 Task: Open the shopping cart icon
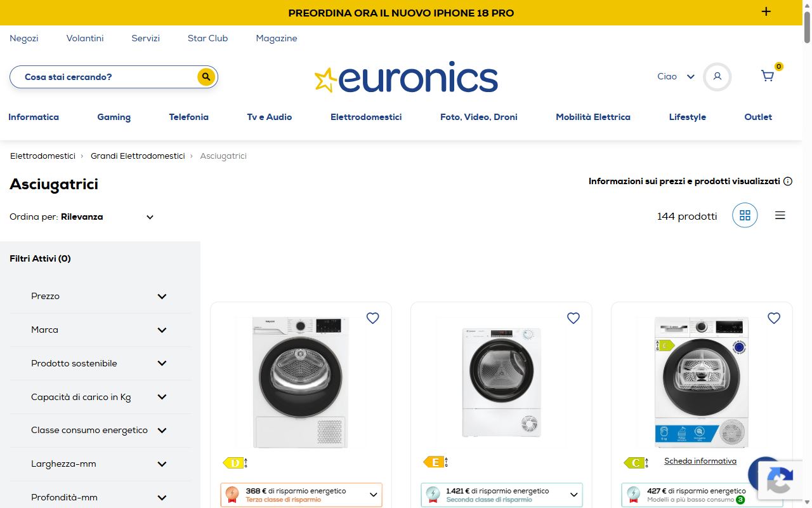click(768, 76)
